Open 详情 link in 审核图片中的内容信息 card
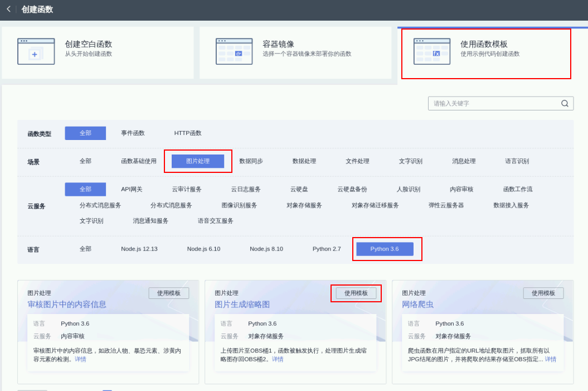 [81, 360]
